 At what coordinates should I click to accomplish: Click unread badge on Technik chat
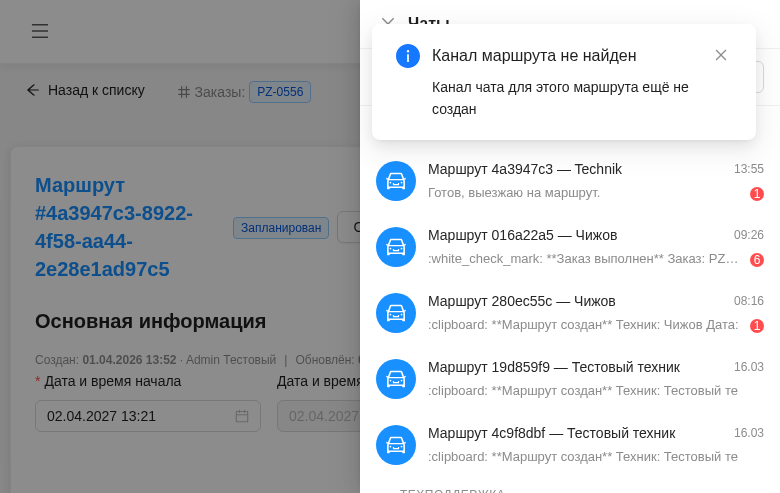coord(757,194)
